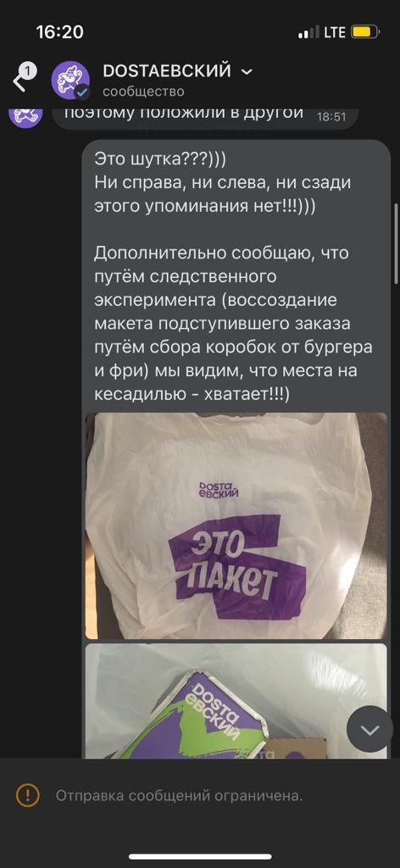Tap the warning icon near restriction notice

28,795
